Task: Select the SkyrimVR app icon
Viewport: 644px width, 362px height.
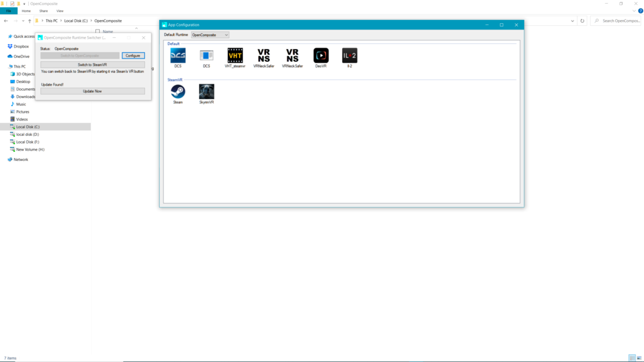Action: pyautogui.click(x=206, y=91)
